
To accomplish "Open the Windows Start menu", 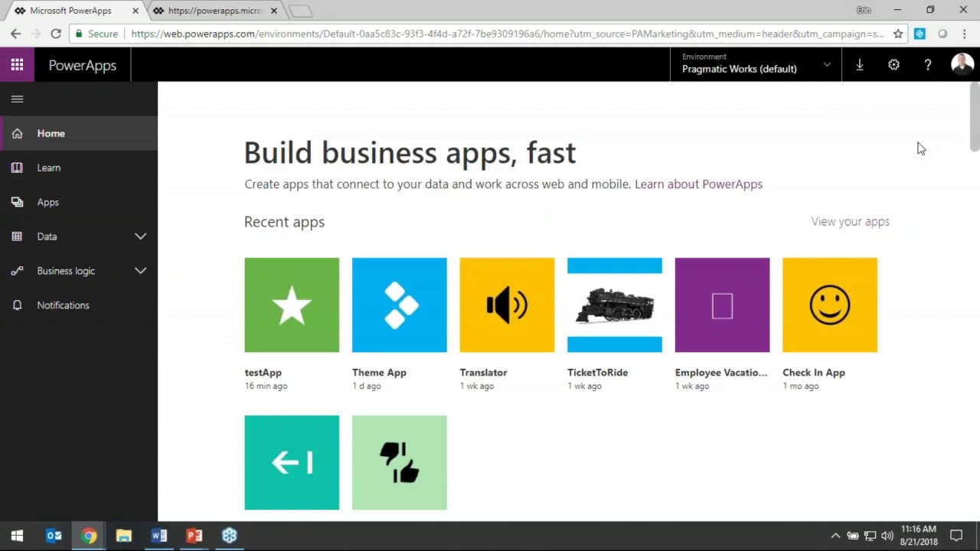I will [x=17, y=536].
